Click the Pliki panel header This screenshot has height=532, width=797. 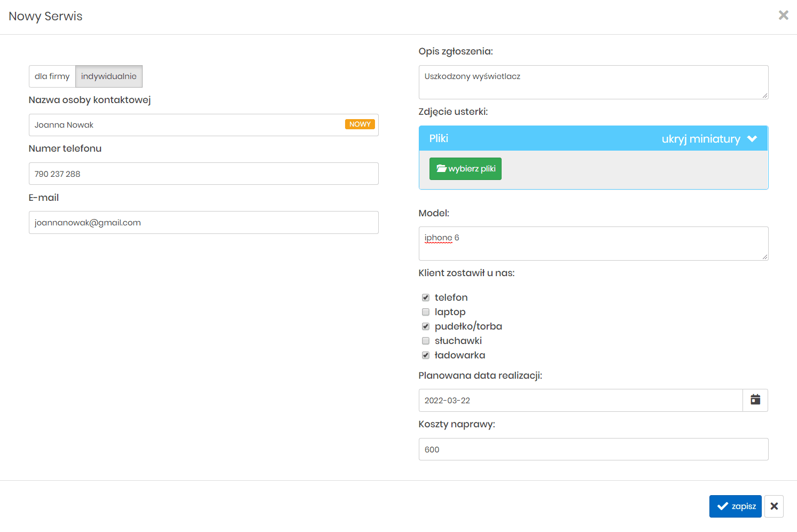click(534, 139)
